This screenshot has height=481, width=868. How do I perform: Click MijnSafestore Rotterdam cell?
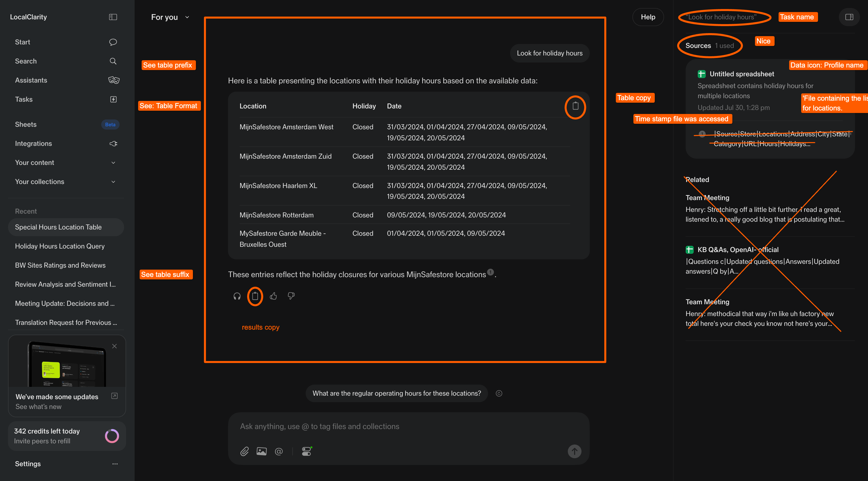click(276, 215)
